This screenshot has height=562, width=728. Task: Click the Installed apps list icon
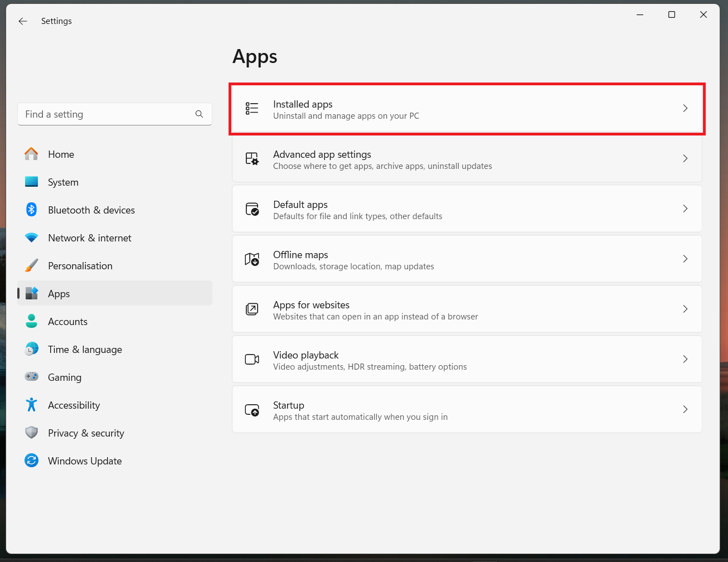pos(252,108)
